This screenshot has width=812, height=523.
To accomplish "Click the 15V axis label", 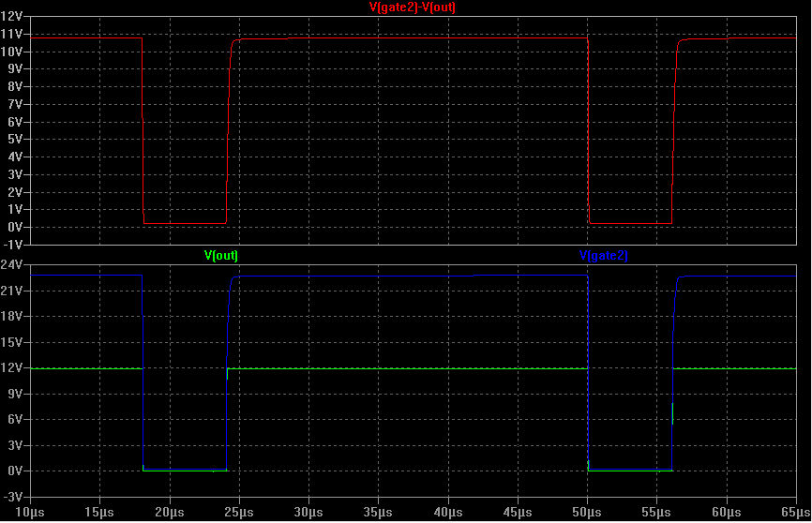I will [11, 342].
